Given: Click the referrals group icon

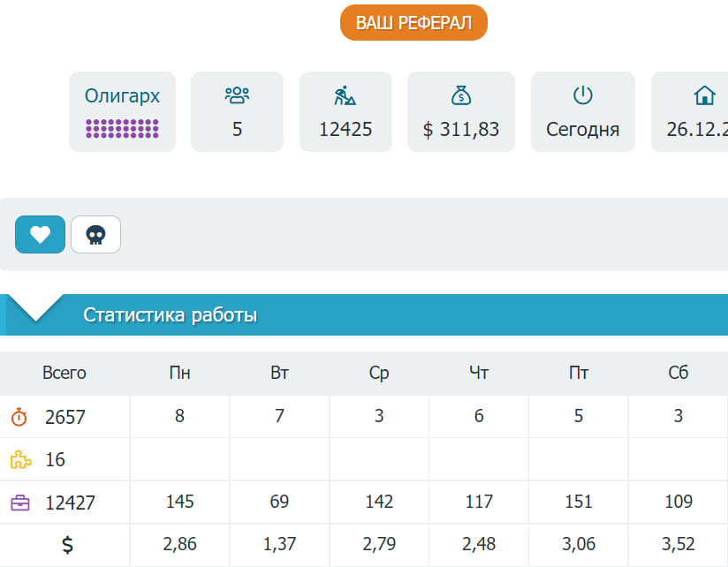Looking at the screenshot, I should [x=237, y=95].
